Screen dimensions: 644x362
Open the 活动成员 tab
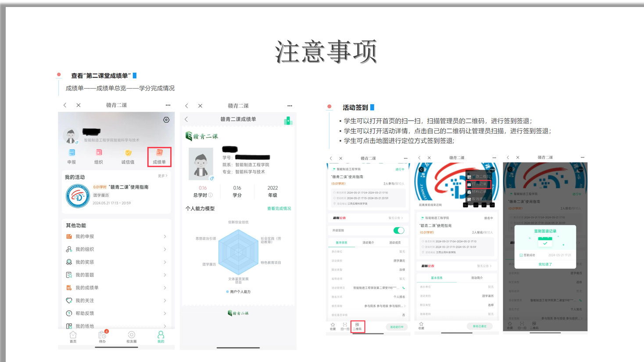pyautogui.click(x=395, y=242)
